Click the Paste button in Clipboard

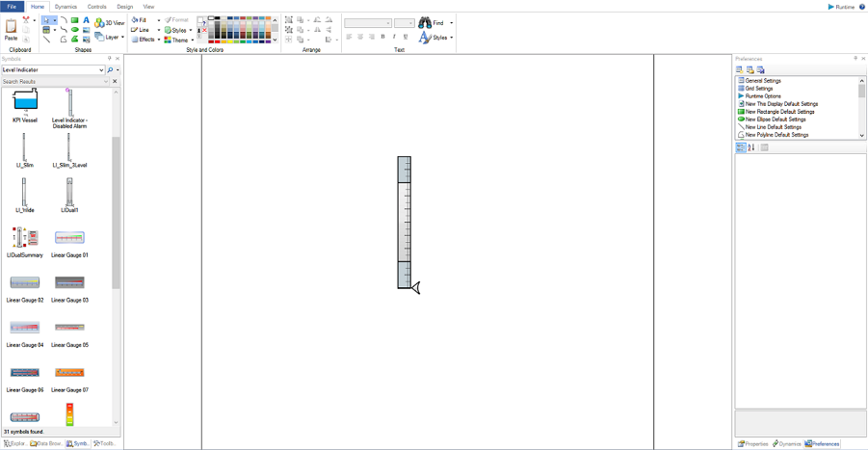point(11,30)
